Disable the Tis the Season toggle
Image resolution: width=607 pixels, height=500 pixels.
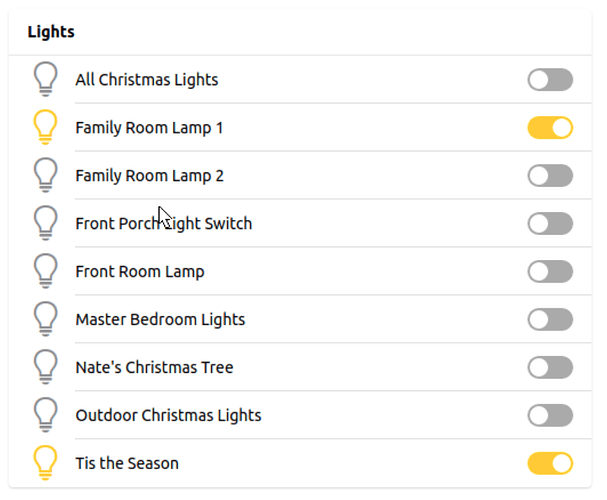coord(550,463)
